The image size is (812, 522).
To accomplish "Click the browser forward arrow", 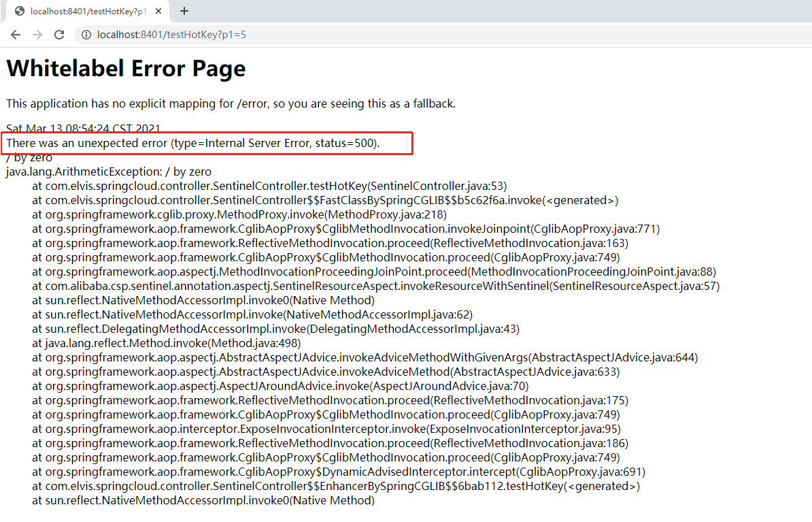I will [37, 35].
